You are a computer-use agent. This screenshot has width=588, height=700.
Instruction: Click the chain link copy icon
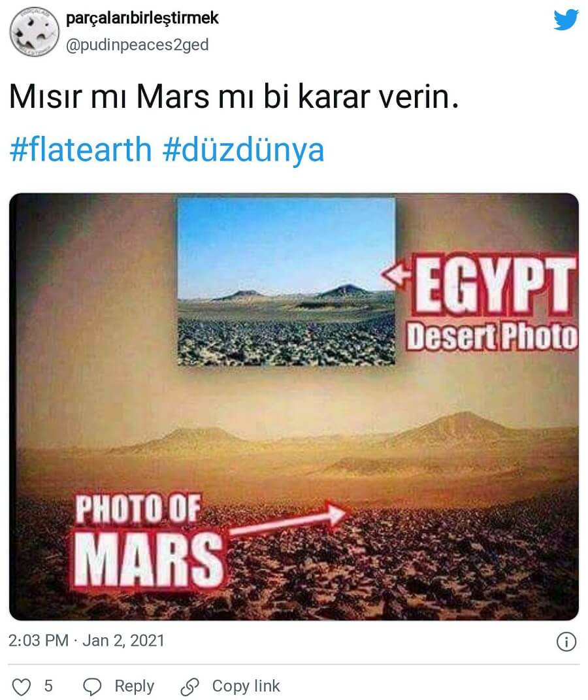click(190, 687)
